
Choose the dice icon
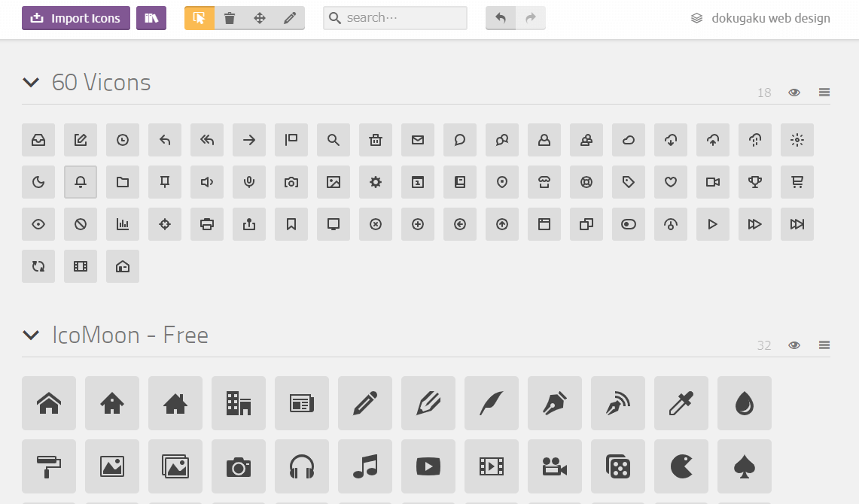(x=619, y=467)
